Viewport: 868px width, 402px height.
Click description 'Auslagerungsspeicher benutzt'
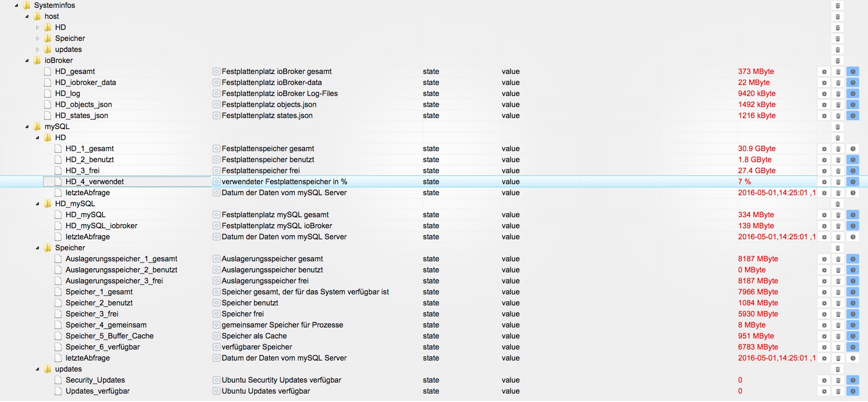click(x=272, y=270)
